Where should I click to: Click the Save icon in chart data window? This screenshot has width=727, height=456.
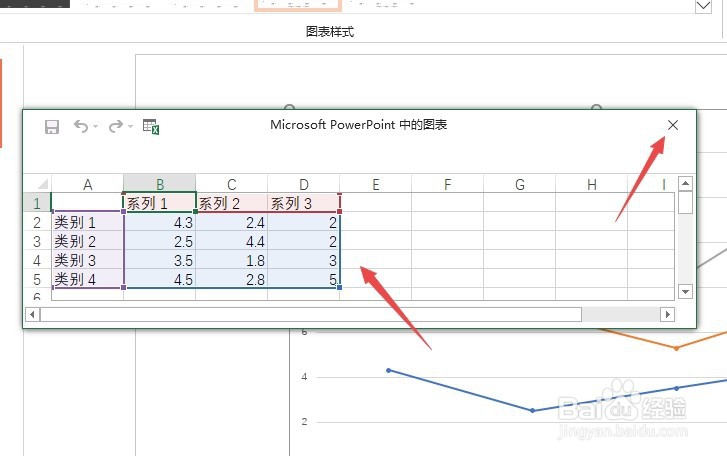pos(51,127)
